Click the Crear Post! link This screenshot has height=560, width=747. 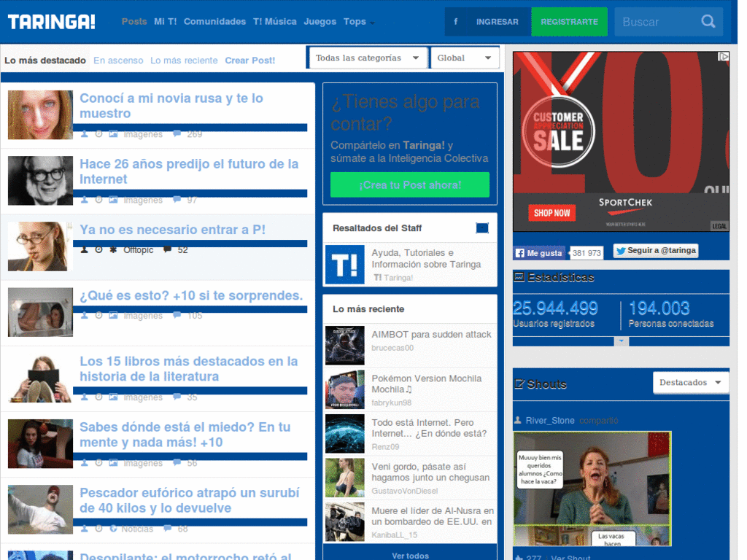pos(249,61)
